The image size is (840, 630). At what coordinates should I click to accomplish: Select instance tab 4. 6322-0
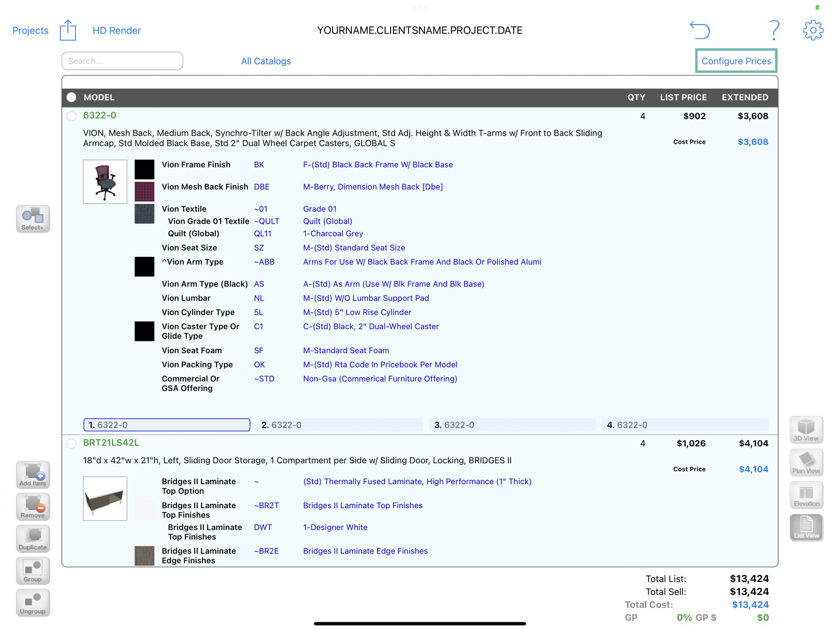[685, 425]
